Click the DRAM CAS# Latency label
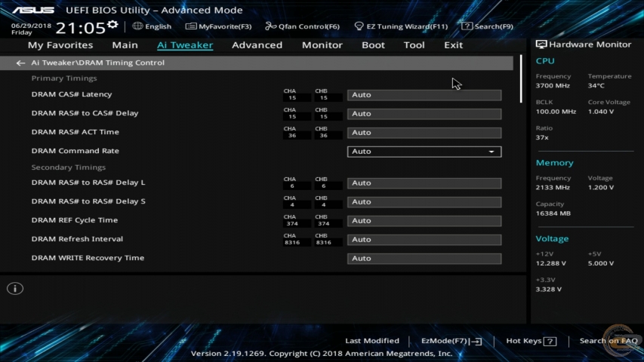This screenshot has height=362, width=644. click(x=72, y=94)
